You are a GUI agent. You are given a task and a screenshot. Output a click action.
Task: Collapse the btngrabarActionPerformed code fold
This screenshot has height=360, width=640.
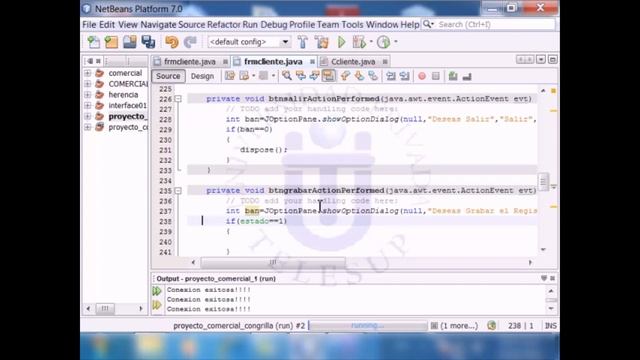178,191
